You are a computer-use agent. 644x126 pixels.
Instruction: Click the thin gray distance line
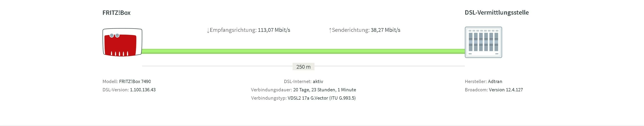click(x=217, y=66)
